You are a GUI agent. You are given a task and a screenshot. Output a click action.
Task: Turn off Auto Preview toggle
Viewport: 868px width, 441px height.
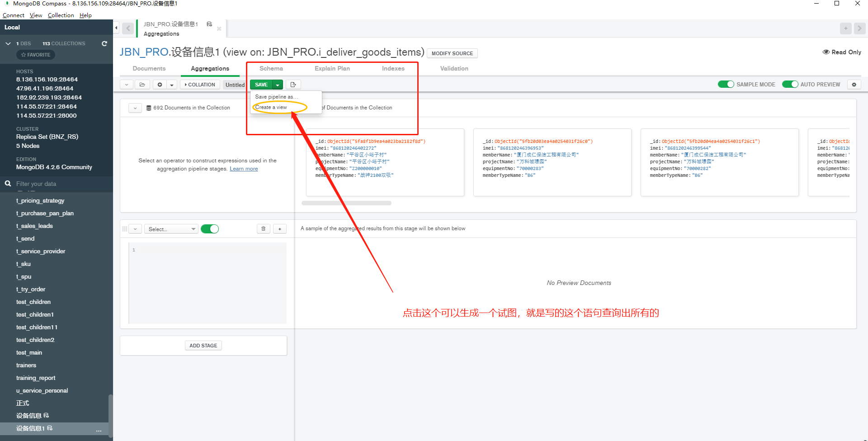coord(790,85)
